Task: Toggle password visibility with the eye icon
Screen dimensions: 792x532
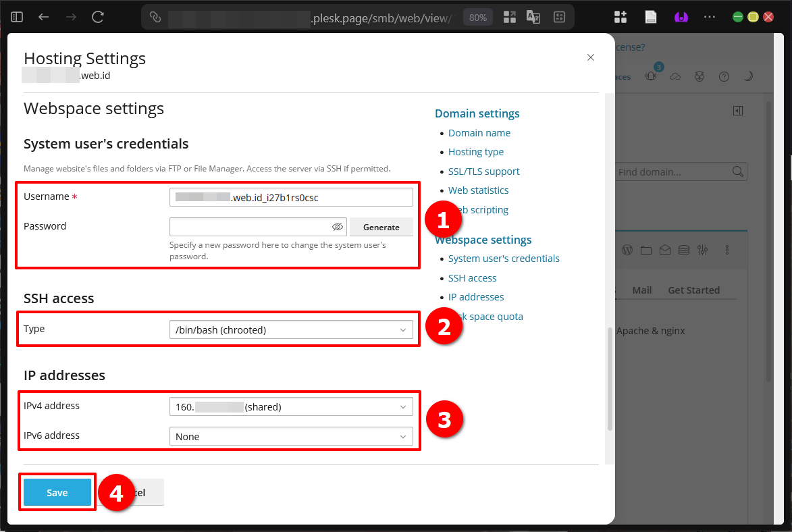Action: tap(337, 227)
